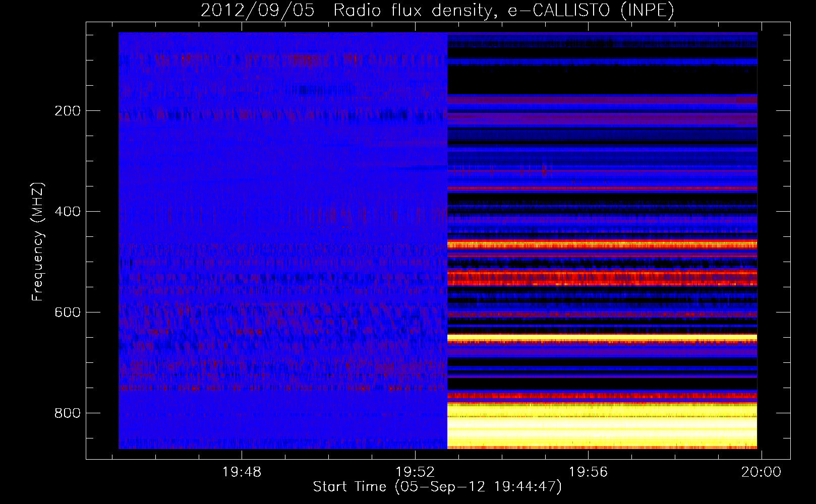816x504 pixels.
Task: Click the 19:52 time tick label
Action: pos(415,472)
